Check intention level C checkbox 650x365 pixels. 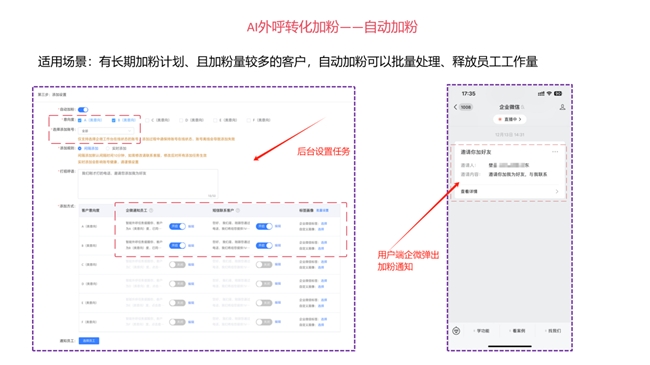pyautogui.click(x=147, y=120)
